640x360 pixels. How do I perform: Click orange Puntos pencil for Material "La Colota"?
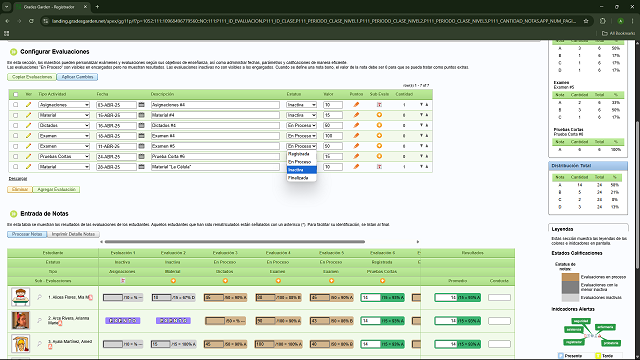click(356, 167)
